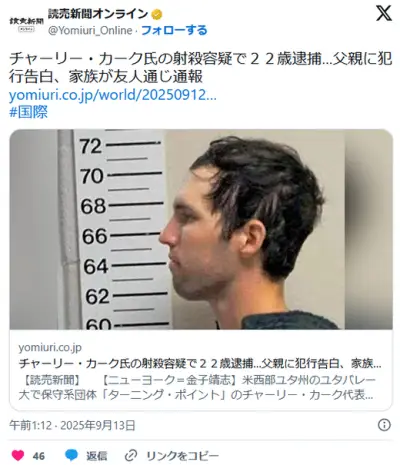Like the tweet with heart icon
The width and height of the screenshot is (400, 465).
(x=18, y=455)
